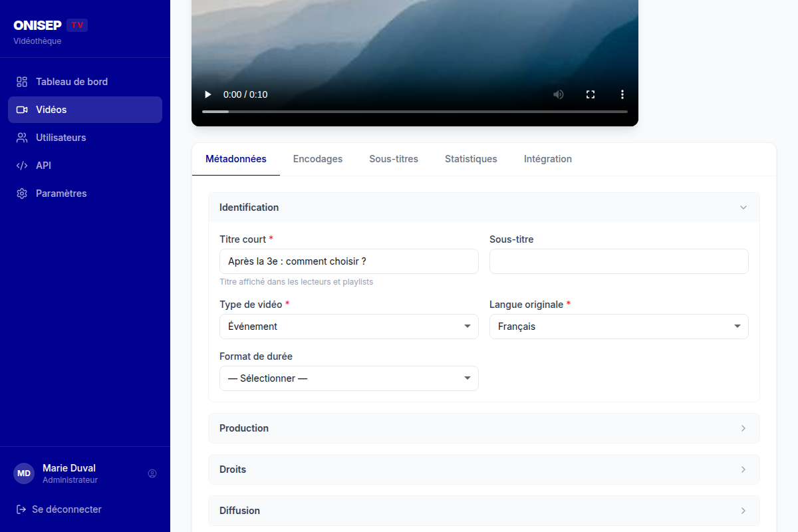Viewport: 798px width, 532px height.
Task: Switch to the Sous-titres tab
Action: (x=394, y=159)
